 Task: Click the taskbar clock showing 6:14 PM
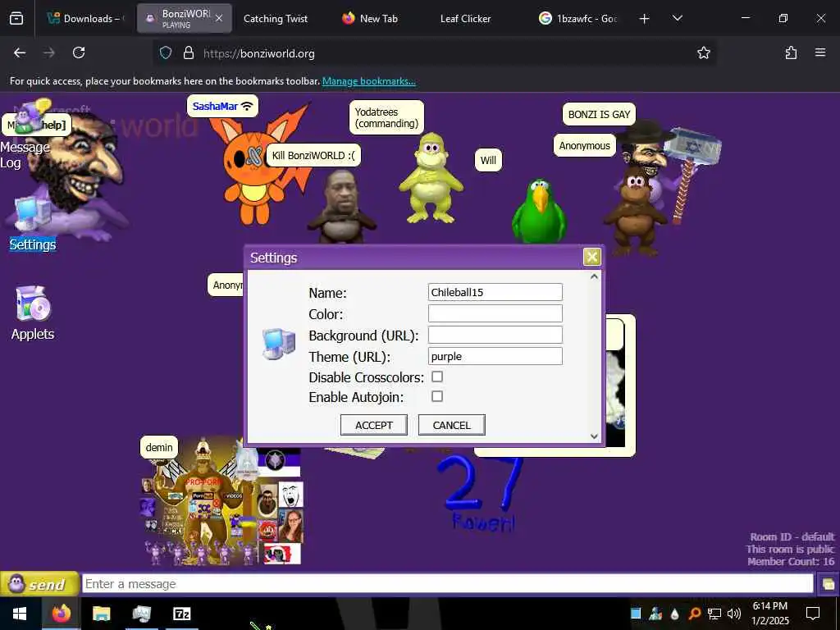pyautogui.click(x=769, y=614)
